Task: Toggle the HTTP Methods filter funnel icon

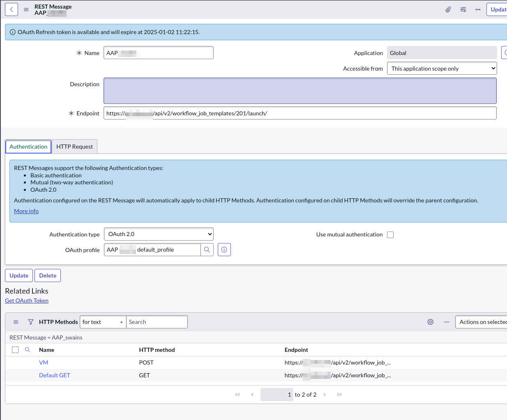Action: (x=31, y=322)
